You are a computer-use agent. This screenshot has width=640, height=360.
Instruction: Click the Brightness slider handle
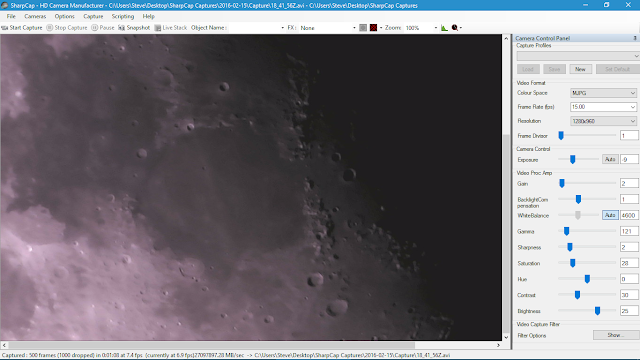(597, 311)
